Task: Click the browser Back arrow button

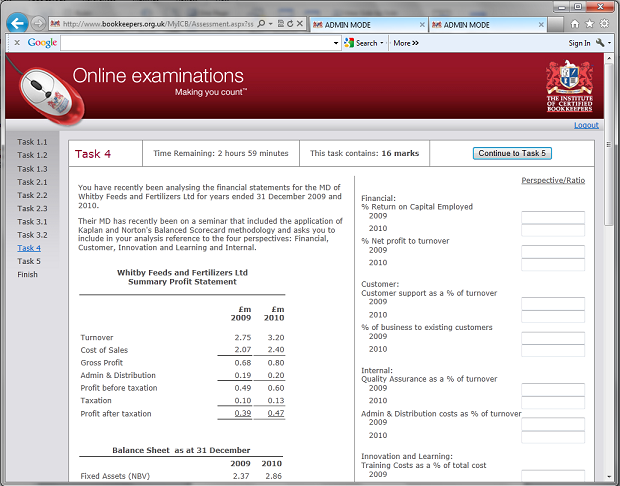Action: (17, 23)
